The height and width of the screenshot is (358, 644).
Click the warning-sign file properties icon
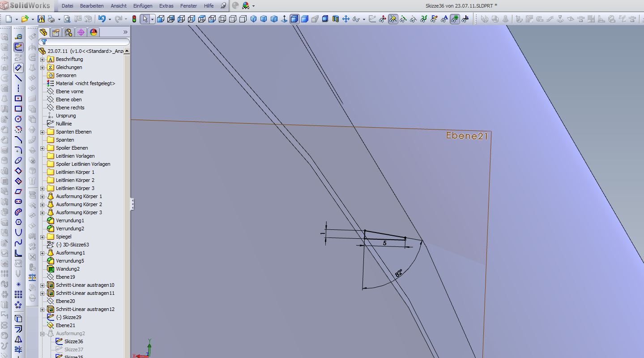(41, 19)
